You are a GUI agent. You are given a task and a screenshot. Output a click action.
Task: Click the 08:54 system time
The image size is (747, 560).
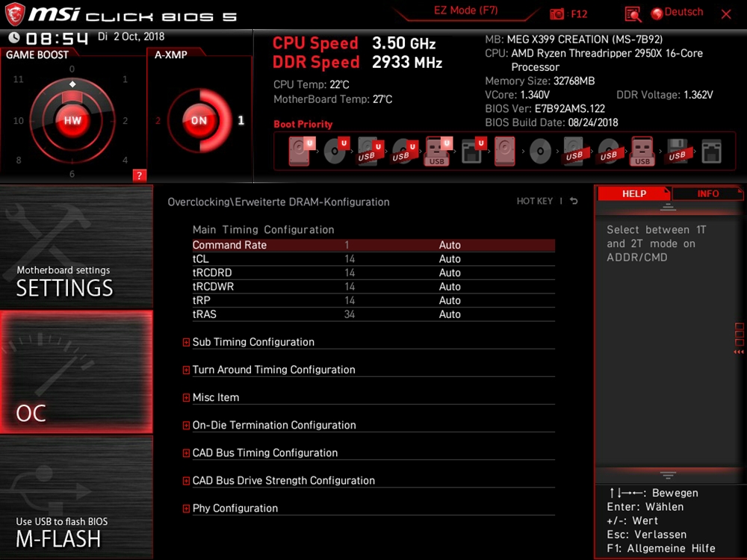pos(57,38)
